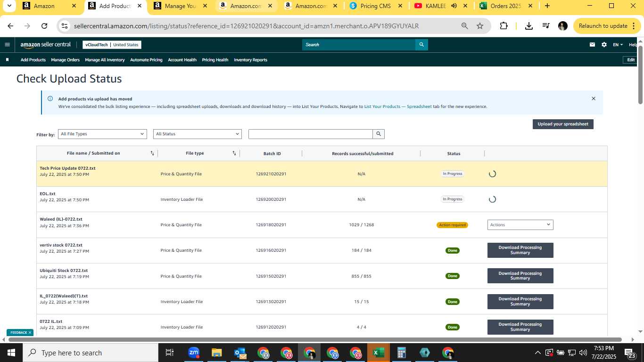Open the Add Products menu
This screenshot has height=362, width=644.
point(33,60)
